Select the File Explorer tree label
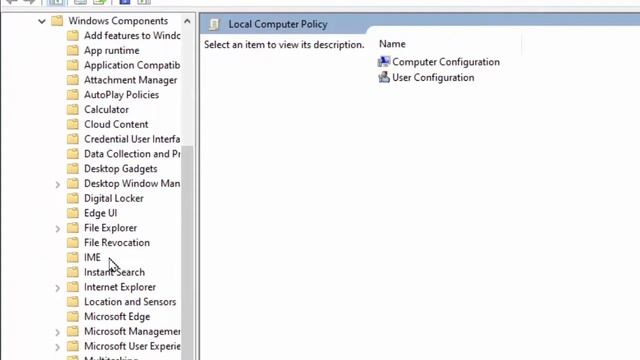 [x=110, y=228]
